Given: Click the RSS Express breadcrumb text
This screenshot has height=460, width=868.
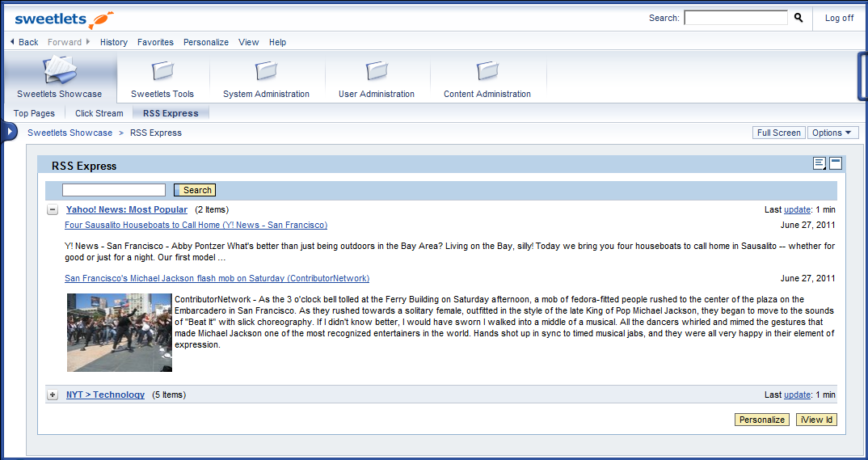Looking at the screenshot, I should point(155,133).
